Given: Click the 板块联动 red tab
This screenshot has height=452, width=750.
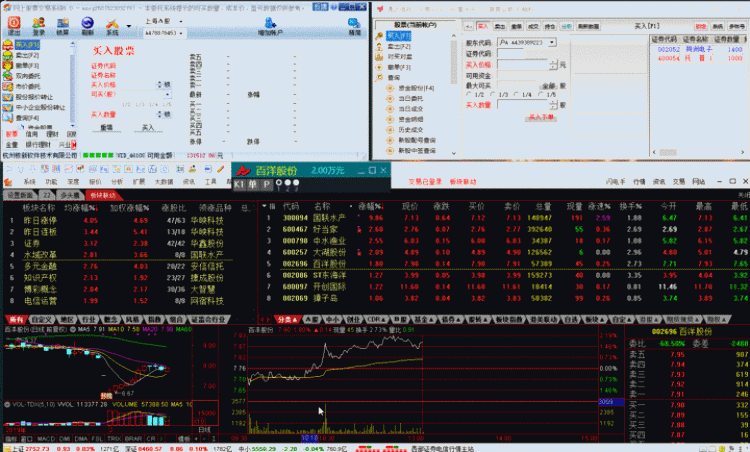Looking at the screenshot, I should (103, 195).
